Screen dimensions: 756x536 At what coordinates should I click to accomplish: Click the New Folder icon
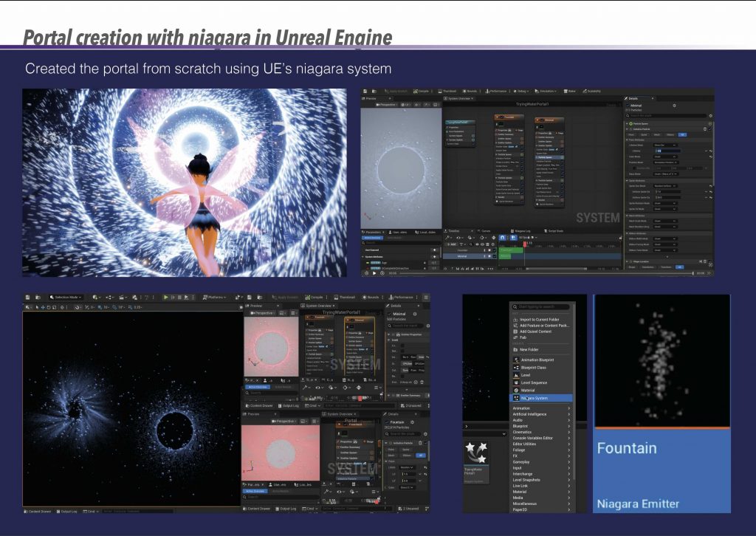(x=515, y=349)
